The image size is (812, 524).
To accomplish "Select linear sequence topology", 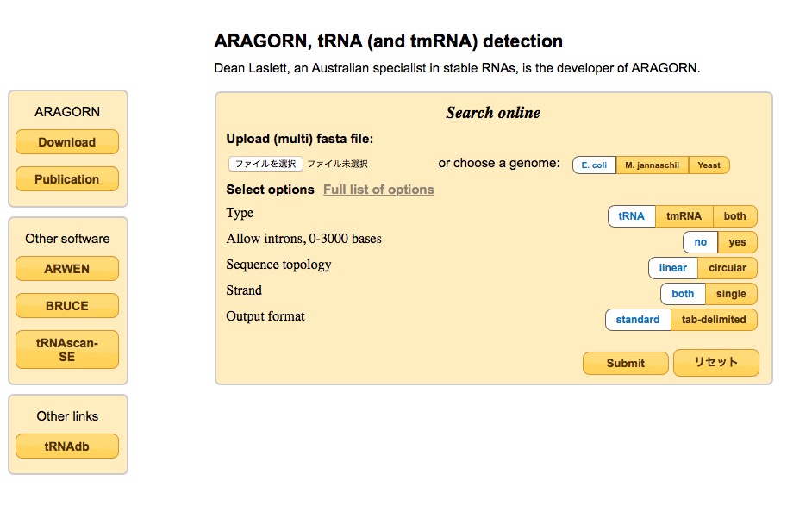I will 672,268.
